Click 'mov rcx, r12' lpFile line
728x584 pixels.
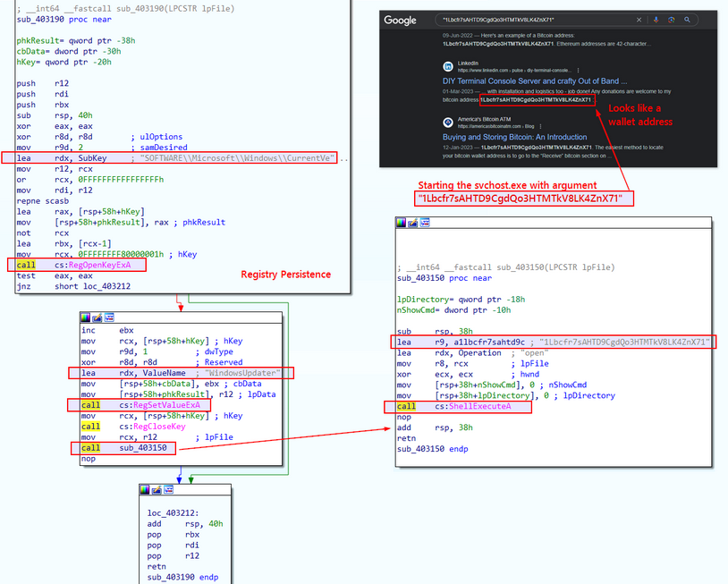pos(157,437)
